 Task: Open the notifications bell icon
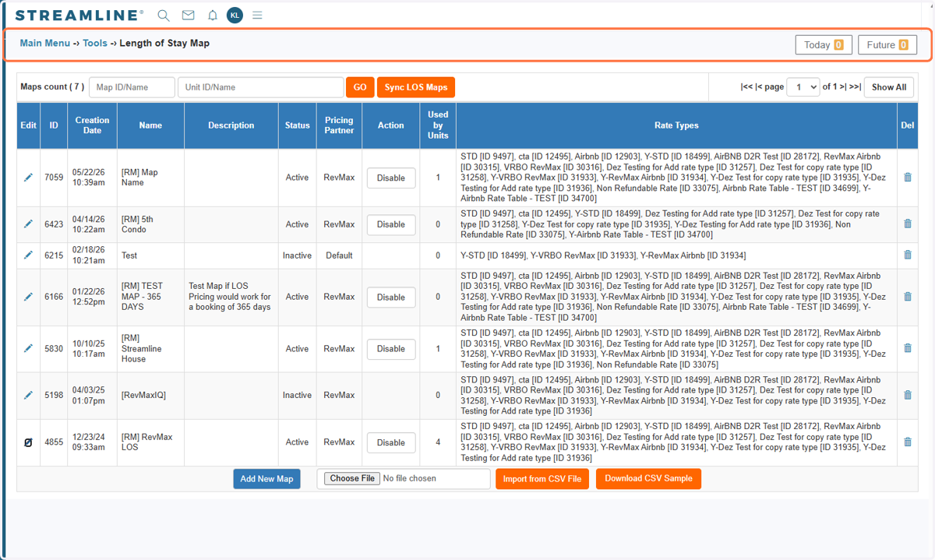212,15
